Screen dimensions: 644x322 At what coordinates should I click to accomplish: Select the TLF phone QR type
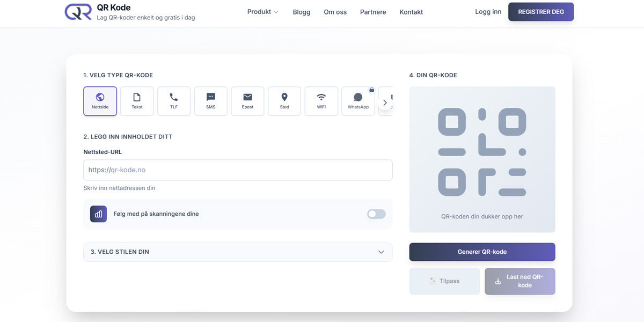click(x=174, y=101)
